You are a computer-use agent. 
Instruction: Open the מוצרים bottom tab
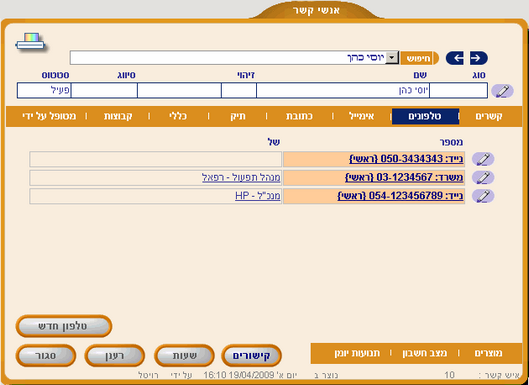[488, 353]
